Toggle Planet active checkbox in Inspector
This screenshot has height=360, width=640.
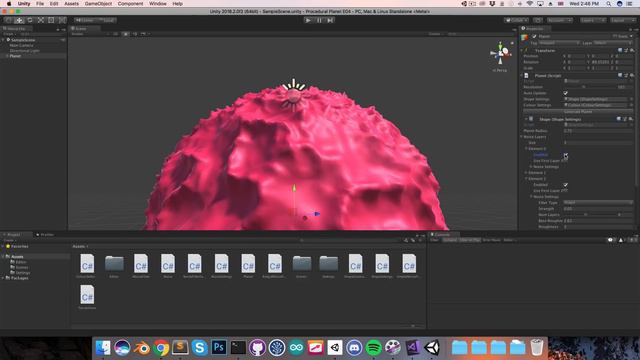(x=534, y=36)
